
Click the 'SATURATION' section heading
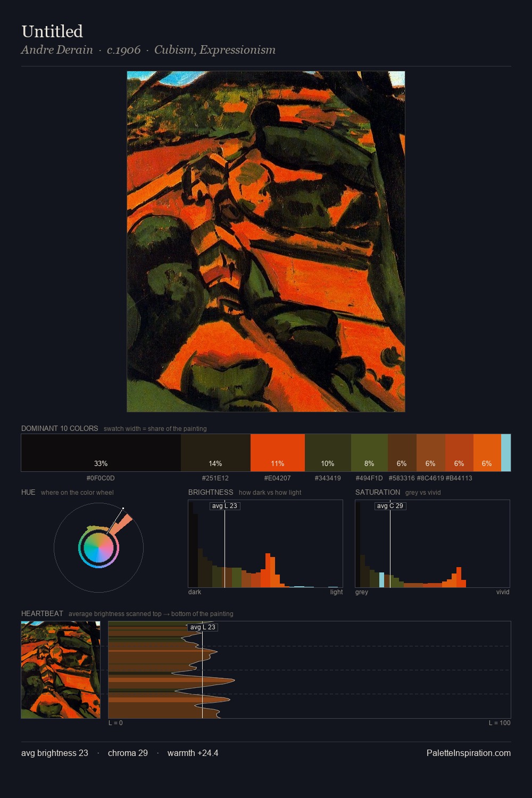tap(378, 492)
